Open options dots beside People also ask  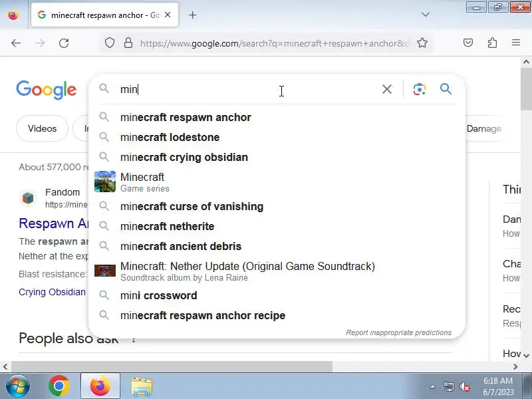134,339
